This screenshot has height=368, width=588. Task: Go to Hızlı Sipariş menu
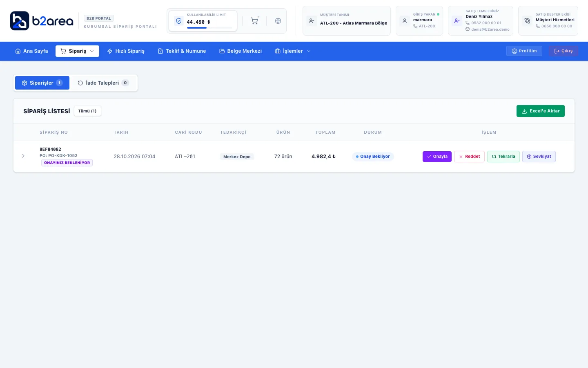point(126,51)
